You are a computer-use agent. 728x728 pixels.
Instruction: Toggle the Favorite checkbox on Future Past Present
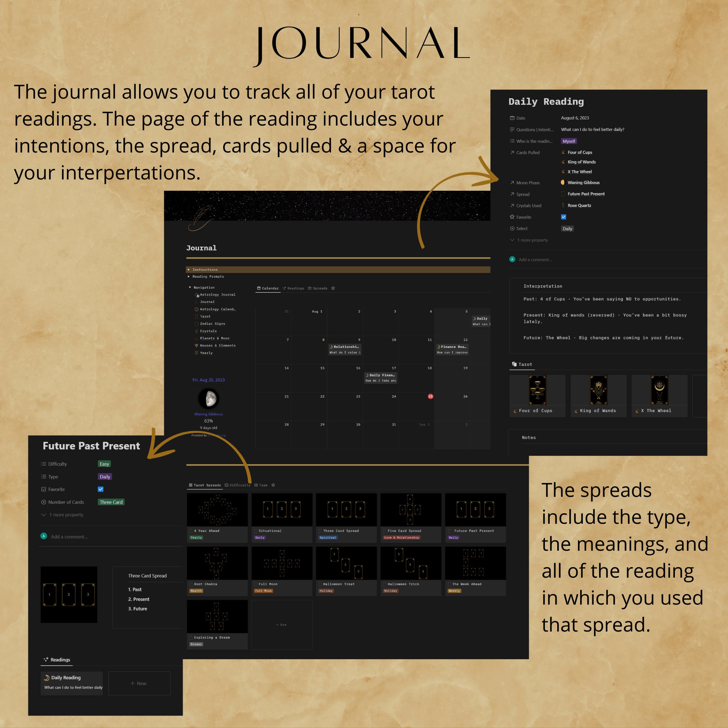pyautogui.click(x=100, y=489)
